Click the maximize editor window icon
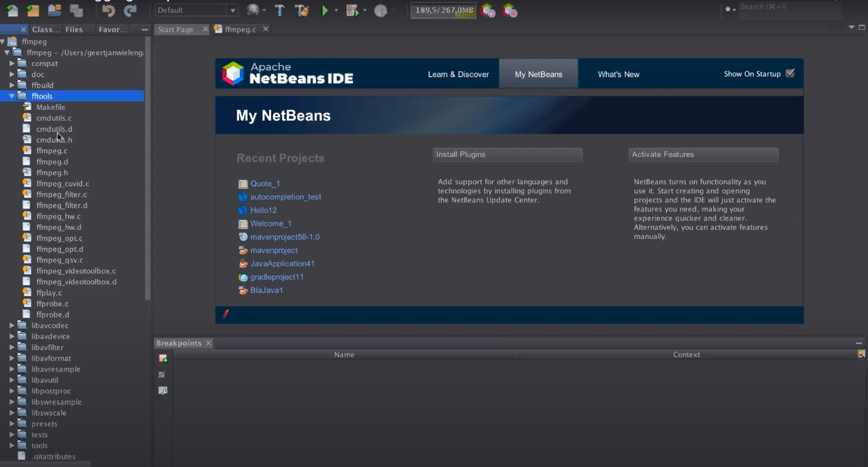Image resolution: width=868 pixels, height=467 pixels. click(x=862, y=27)
